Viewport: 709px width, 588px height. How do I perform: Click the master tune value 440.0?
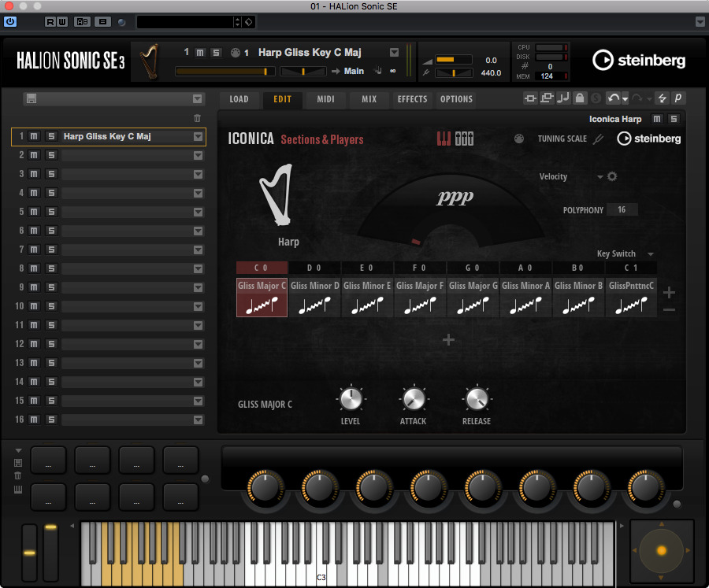point(491,72)
